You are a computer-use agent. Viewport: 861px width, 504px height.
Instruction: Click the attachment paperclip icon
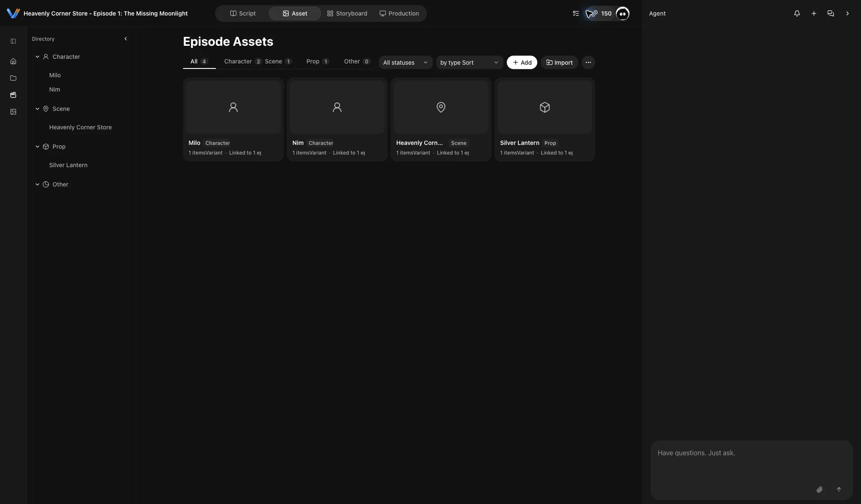pos(819,489)
